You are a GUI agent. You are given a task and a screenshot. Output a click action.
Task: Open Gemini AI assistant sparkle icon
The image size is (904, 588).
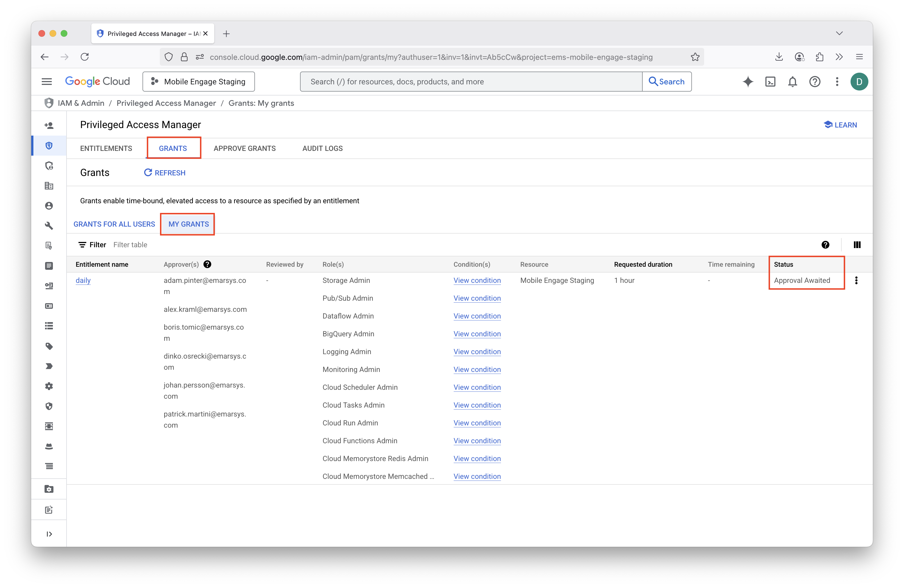tap(748, 82)
